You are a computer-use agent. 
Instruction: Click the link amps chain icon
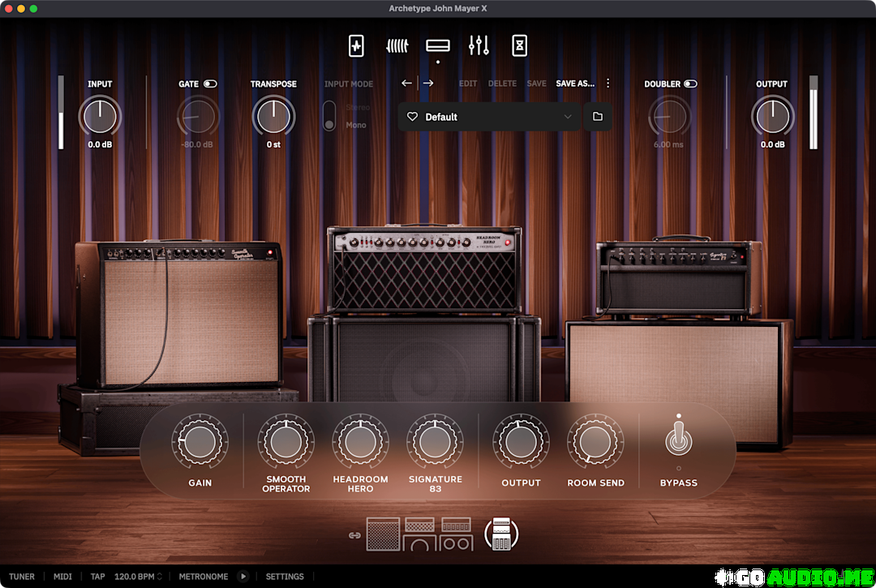(354, 535)
